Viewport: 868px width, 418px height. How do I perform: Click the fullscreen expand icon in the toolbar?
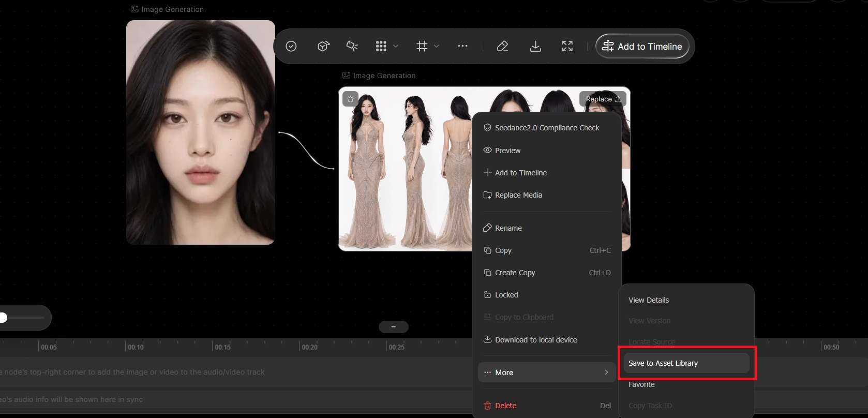[x=567, y=47]
